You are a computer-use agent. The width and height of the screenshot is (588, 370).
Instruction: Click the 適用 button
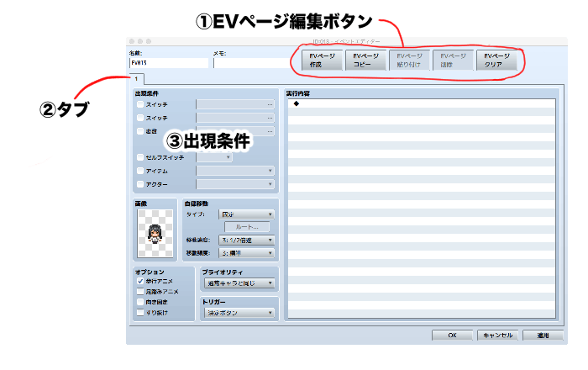pyautogui.click(x=543, y=336)
